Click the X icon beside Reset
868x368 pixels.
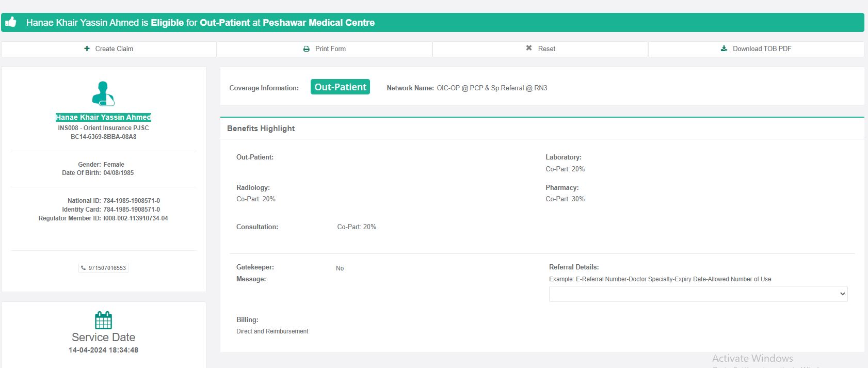[x=529, y=48]
